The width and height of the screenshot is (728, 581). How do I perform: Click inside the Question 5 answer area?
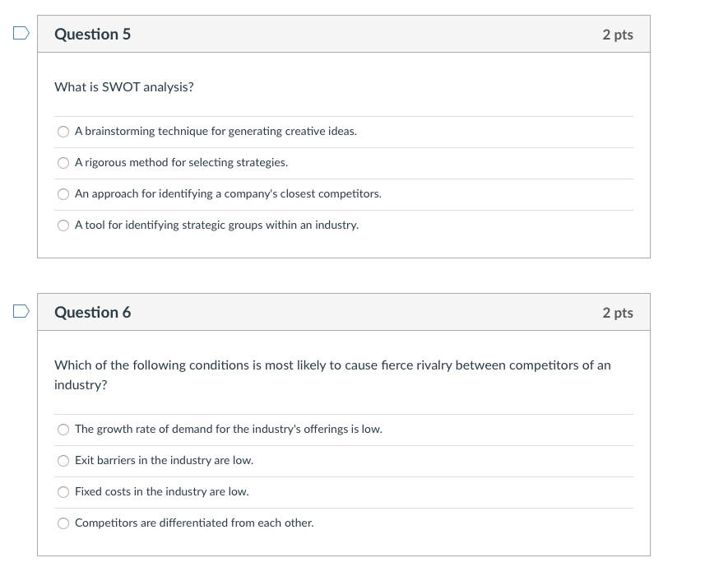343,177
